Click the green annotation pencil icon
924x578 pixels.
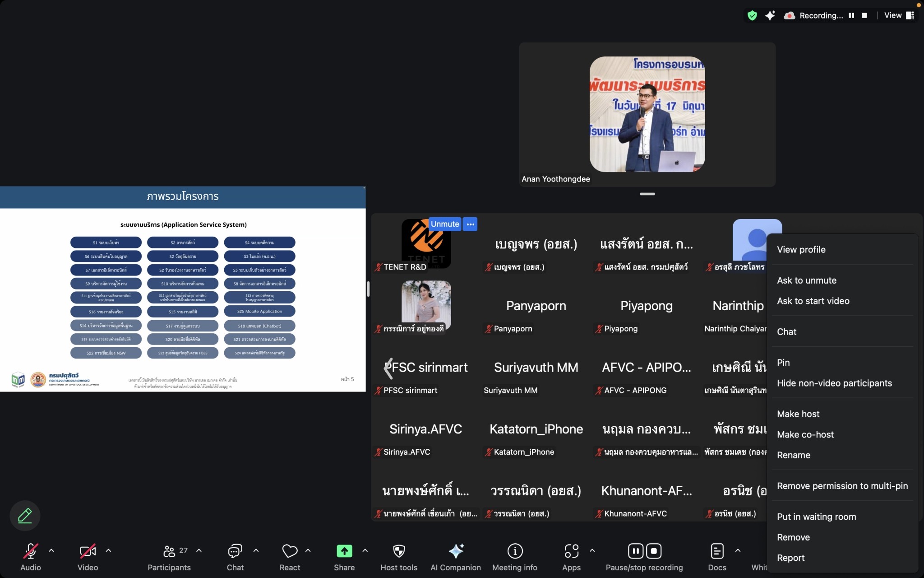(x=25, y=516)
